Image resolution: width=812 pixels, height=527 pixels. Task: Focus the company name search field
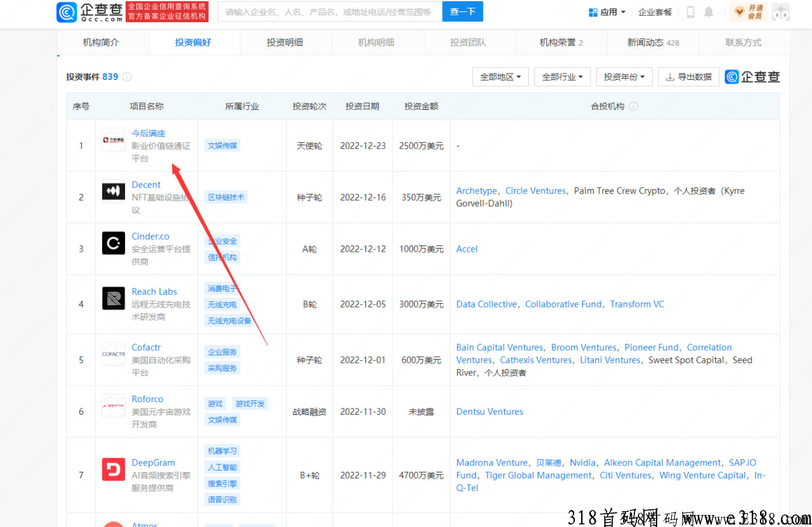click(330, 11)
